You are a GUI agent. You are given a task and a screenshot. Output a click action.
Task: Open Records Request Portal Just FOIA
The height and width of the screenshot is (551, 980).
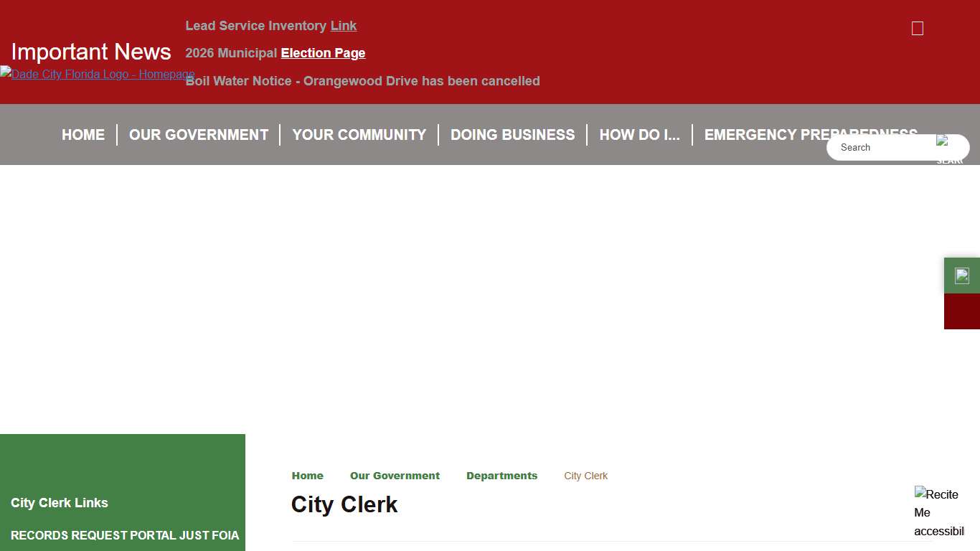coord(125,535)
